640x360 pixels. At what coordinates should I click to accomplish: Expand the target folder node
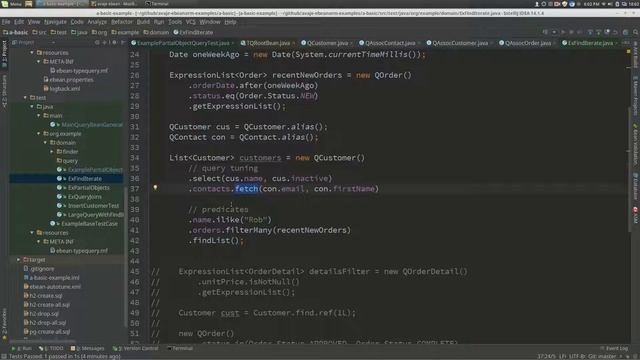coord(18,260)
